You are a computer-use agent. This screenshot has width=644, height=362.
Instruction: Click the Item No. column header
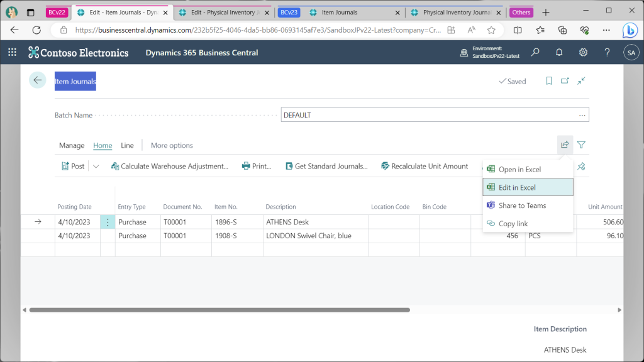pos(226,207)
